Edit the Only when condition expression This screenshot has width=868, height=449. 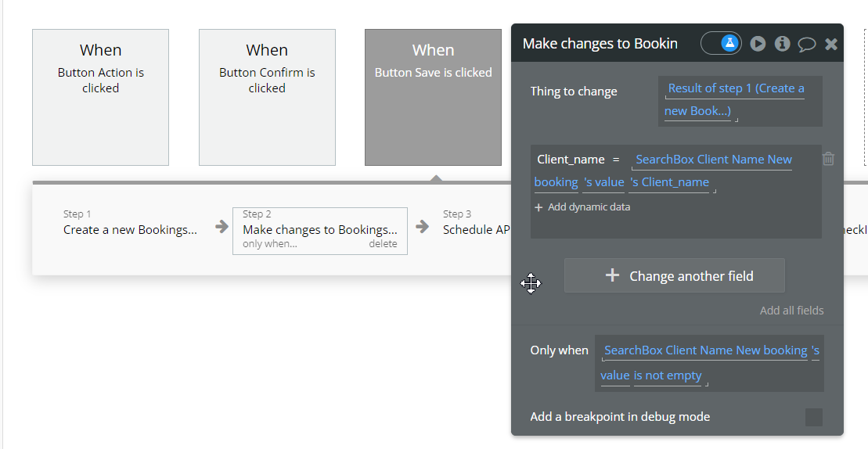708,363
